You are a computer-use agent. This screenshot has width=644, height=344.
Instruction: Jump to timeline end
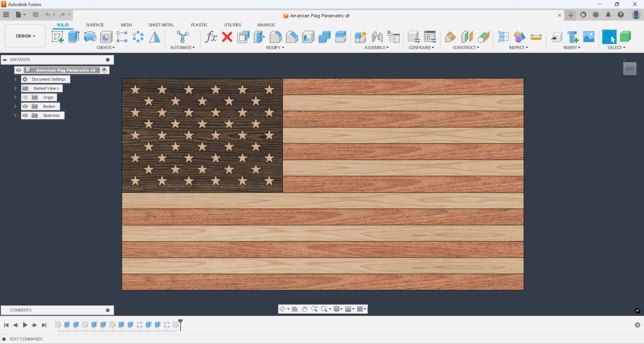click(x=44, y=325)
